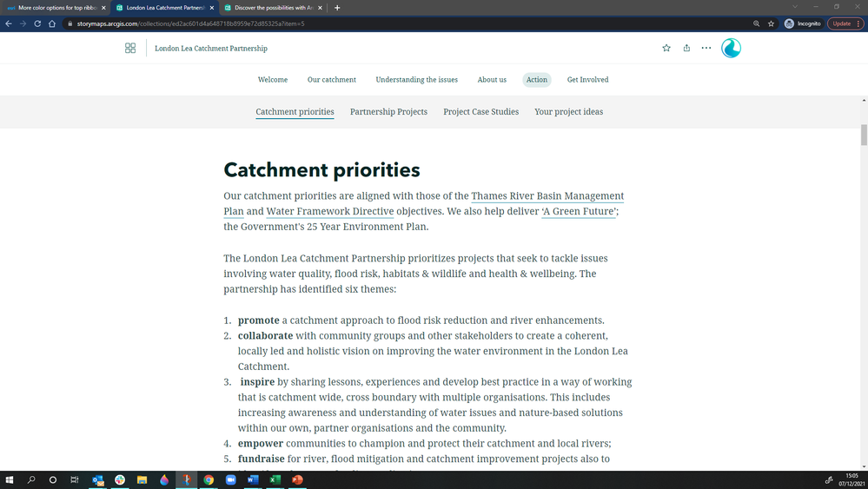This screenshot has height=489, width=868.
Task: Open PowerPoint from the taskbar
Action: 297,479
